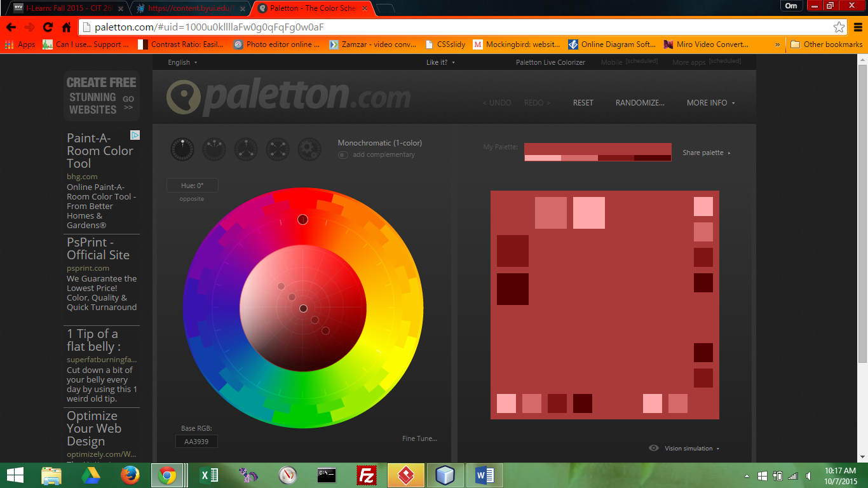
Task: Open Firefox from the taskbar
Action: 130,475
